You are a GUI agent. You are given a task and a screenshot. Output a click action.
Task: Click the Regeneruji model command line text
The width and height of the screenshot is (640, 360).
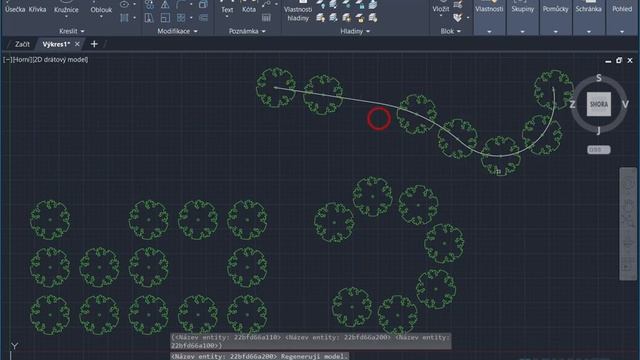point(313,356)
